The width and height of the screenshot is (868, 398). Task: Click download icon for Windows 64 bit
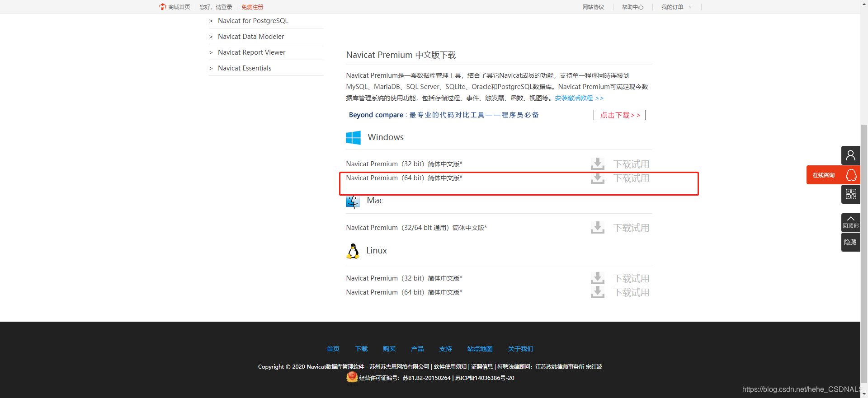[597, 178]
